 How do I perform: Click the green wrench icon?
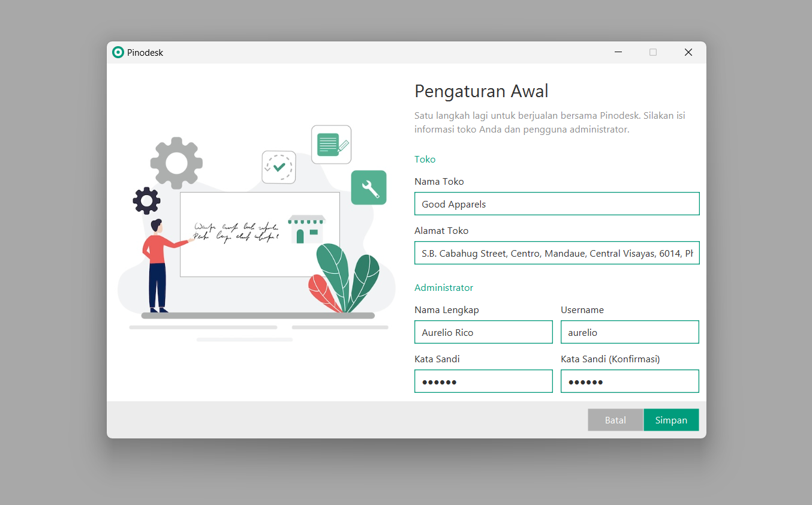pos(369,188)
